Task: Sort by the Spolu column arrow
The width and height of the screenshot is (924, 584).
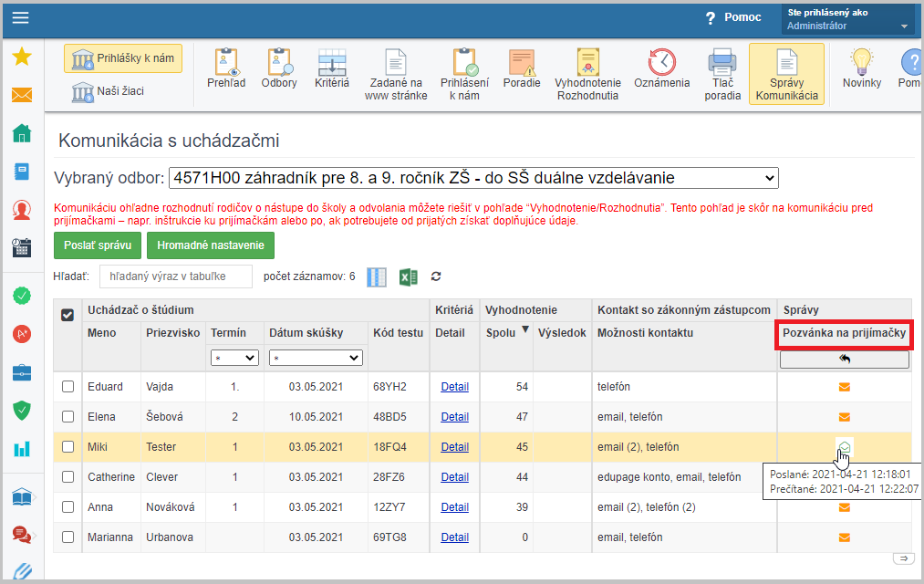Action: tap(525, 330)
